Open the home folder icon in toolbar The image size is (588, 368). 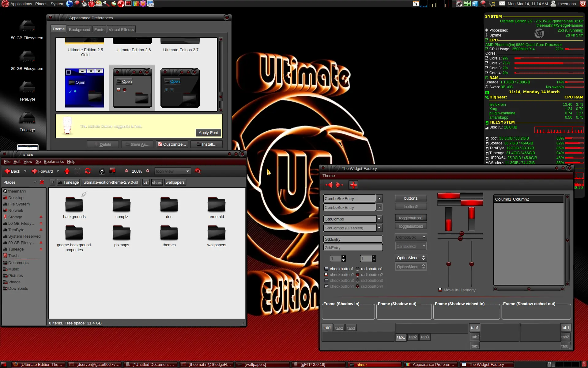(102, 171)
